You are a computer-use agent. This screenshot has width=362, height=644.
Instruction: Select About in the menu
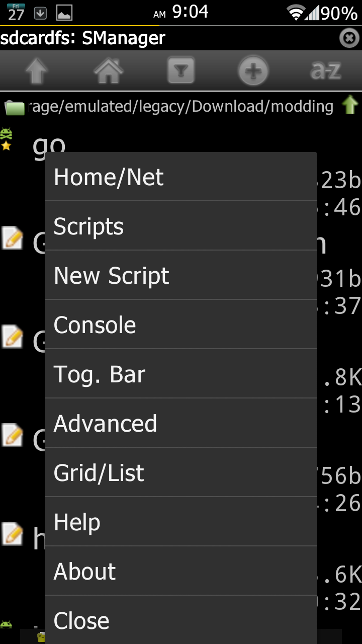pos(181,572)
